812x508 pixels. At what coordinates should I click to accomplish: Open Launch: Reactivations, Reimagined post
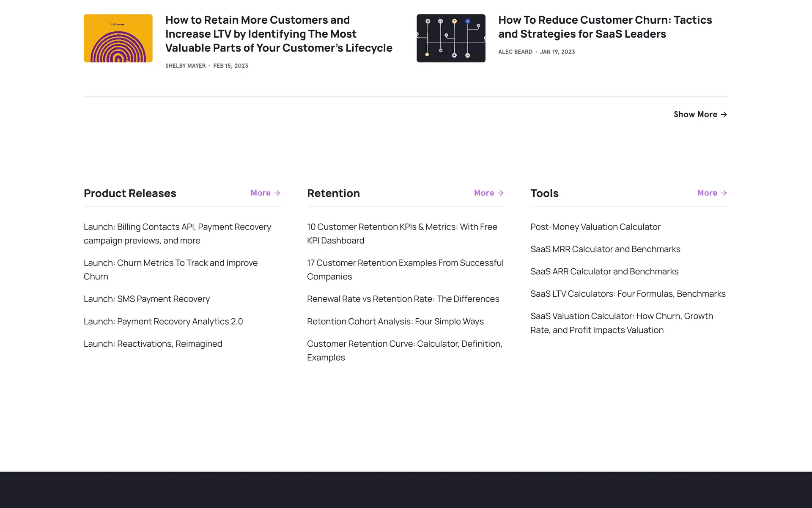[153, 344]
